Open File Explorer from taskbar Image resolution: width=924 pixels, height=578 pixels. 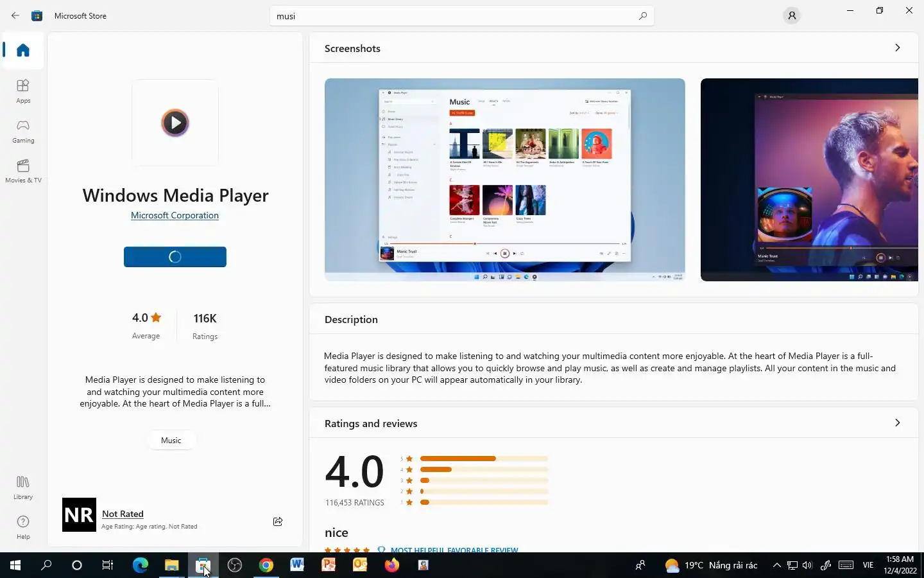171,565
